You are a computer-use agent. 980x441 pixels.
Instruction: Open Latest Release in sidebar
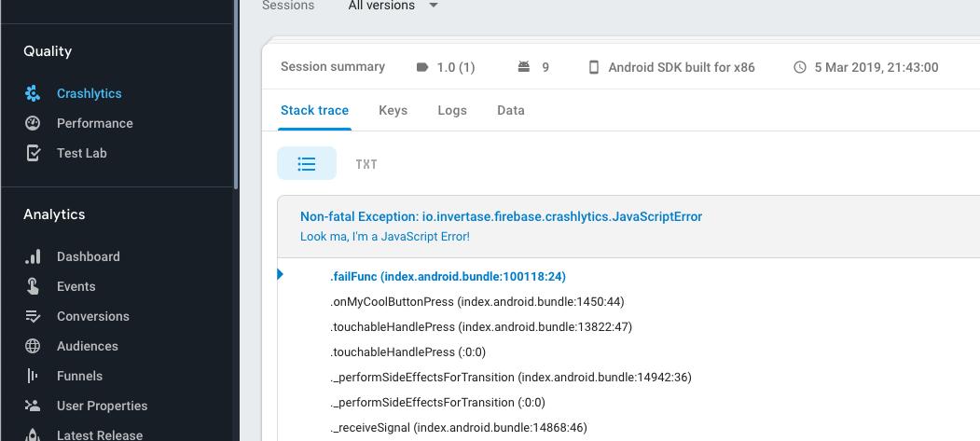pos(100,434)
